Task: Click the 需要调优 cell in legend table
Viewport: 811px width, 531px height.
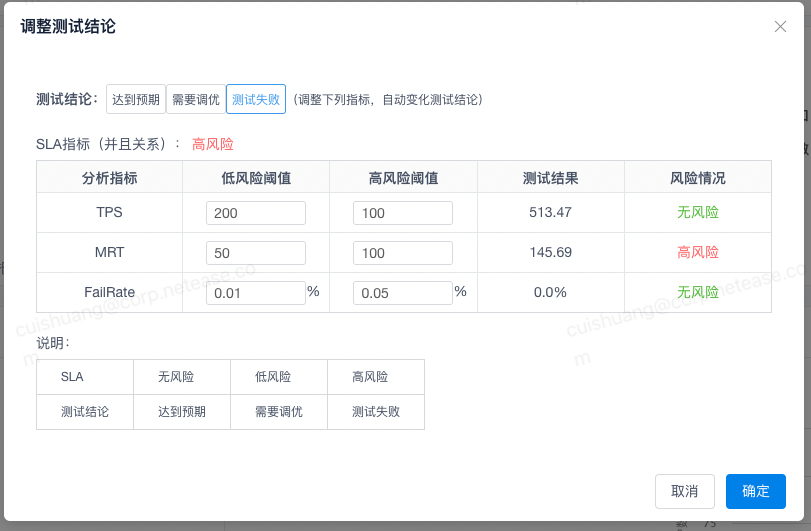Action: click(x=278, y=411)
